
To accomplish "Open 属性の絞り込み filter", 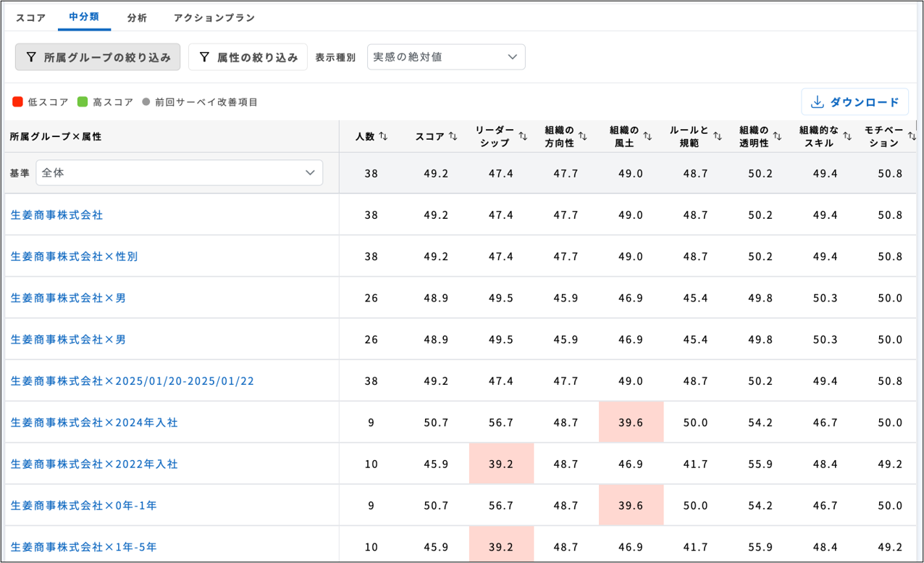I will coord(248,57).
